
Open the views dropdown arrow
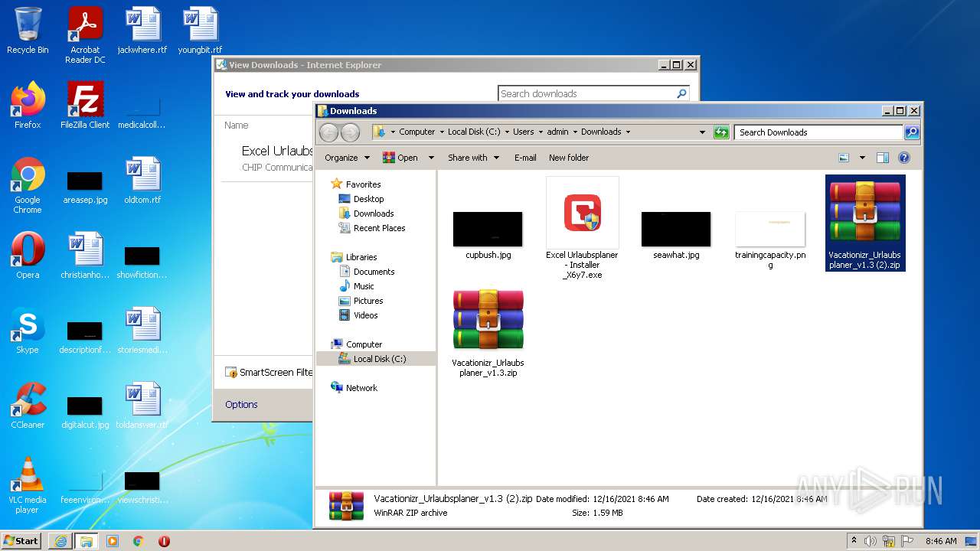point(862,158)
